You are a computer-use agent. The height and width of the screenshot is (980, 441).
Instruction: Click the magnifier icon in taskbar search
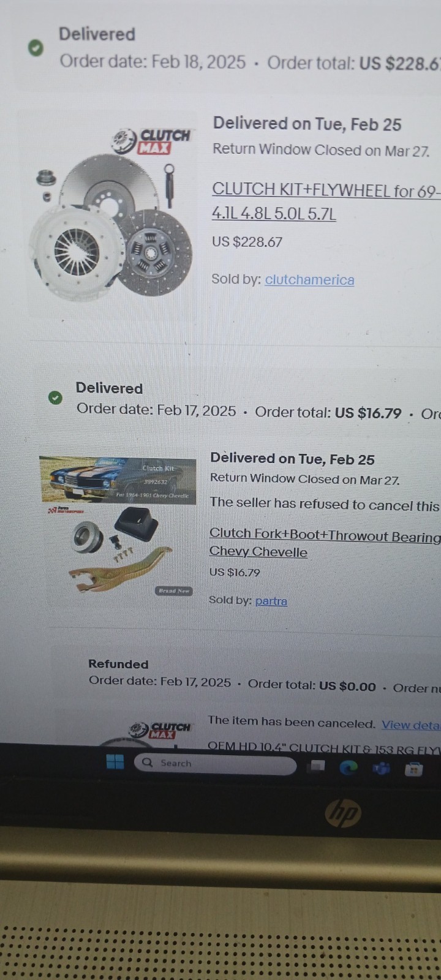point(147,763)
